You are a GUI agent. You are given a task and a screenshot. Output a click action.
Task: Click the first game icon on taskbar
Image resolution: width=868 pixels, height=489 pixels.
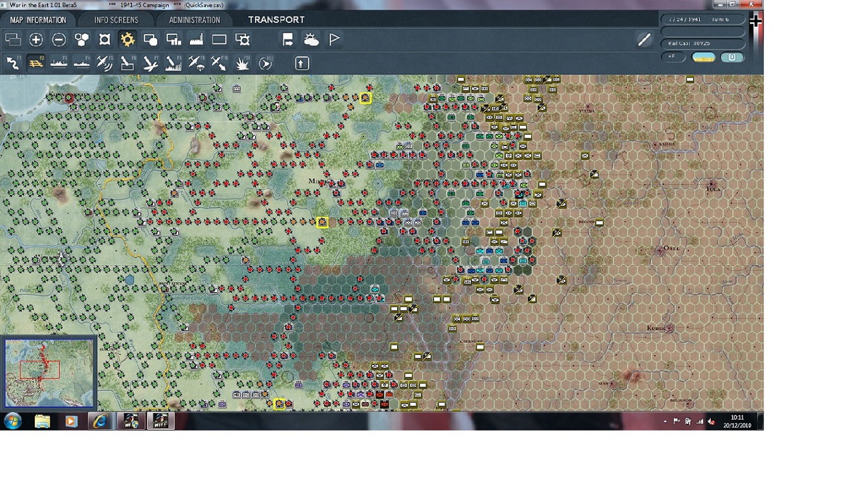pos(131,421)
